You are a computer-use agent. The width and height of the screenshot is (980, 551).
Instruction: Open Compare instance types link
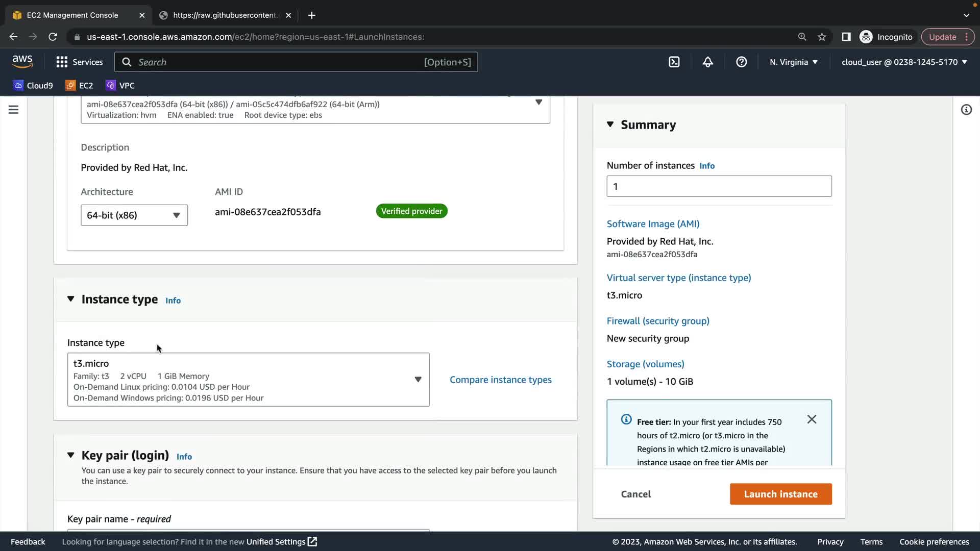(500, 380)
